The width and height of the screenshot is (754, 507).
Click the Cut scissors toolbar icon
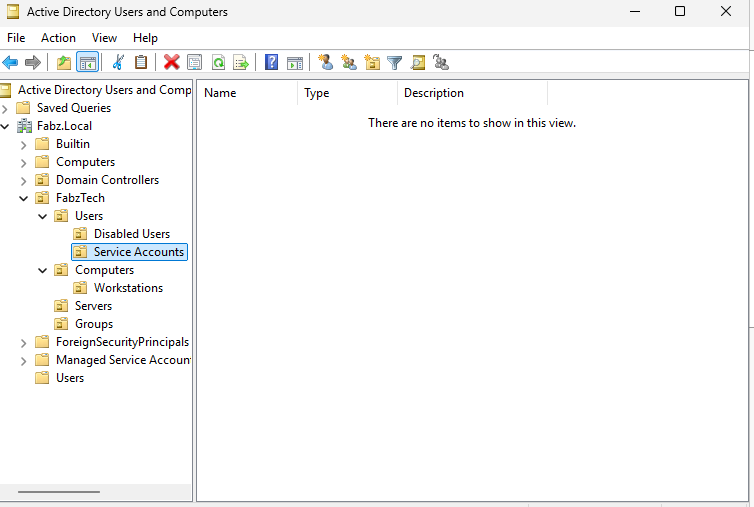click(x=118, y=63)
